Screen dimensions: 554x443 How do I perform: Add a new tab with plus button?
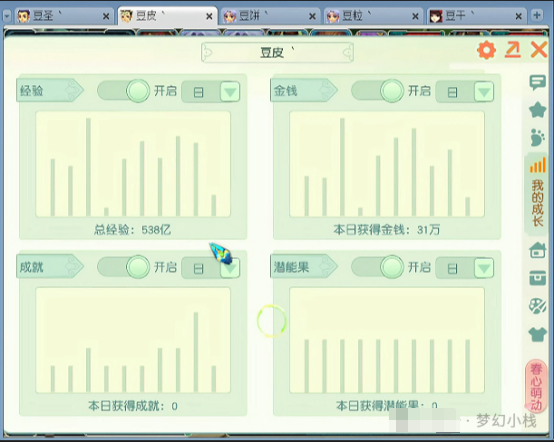pyautogui.click(x=537, y=16)
